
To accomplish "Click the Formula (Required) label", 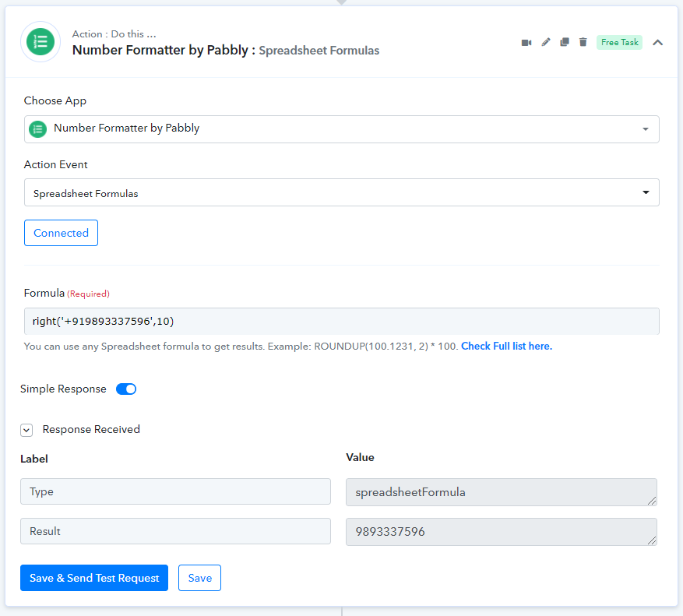I will (x=67, y=293).
